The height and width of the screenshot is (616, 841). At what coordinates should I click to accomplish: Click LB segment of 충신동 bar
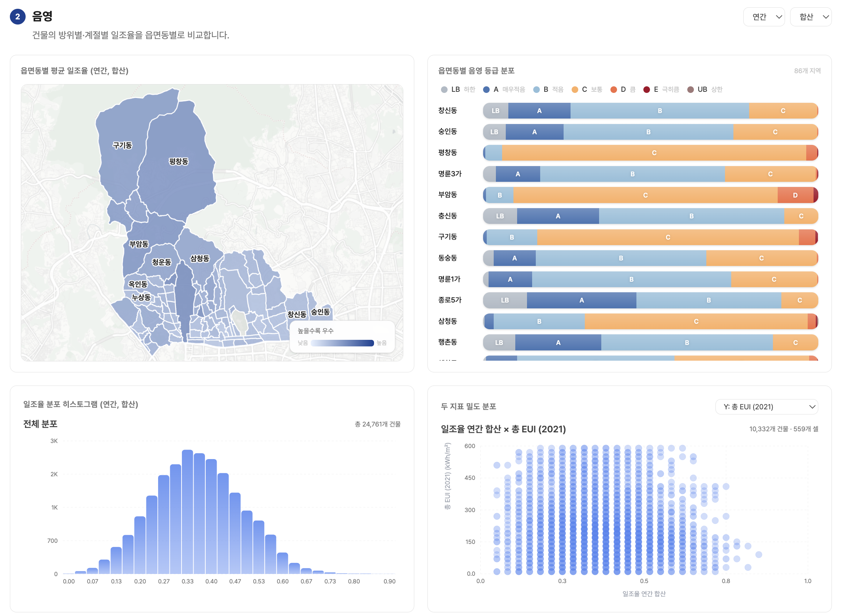500,216
